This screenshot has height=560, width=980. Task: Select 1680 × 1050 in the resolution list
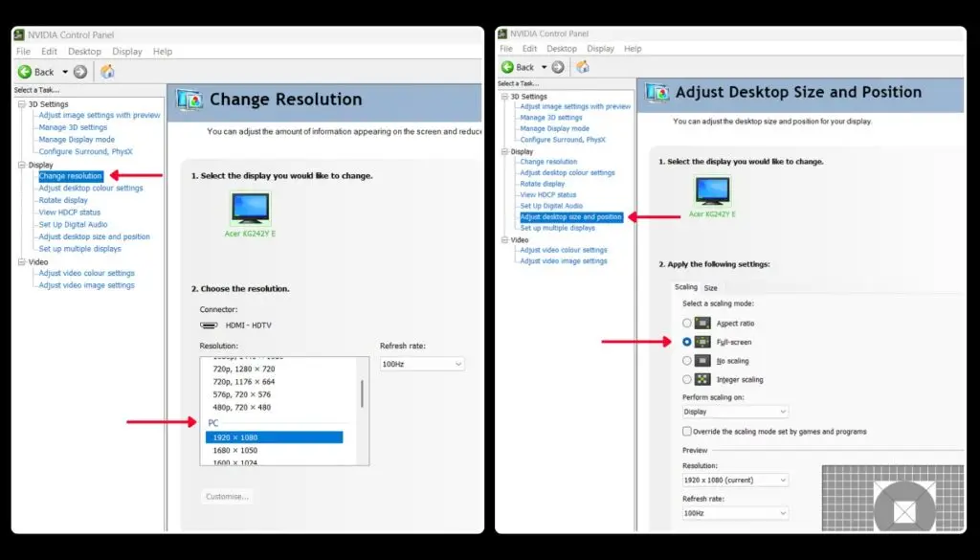[x=235, y=450]
